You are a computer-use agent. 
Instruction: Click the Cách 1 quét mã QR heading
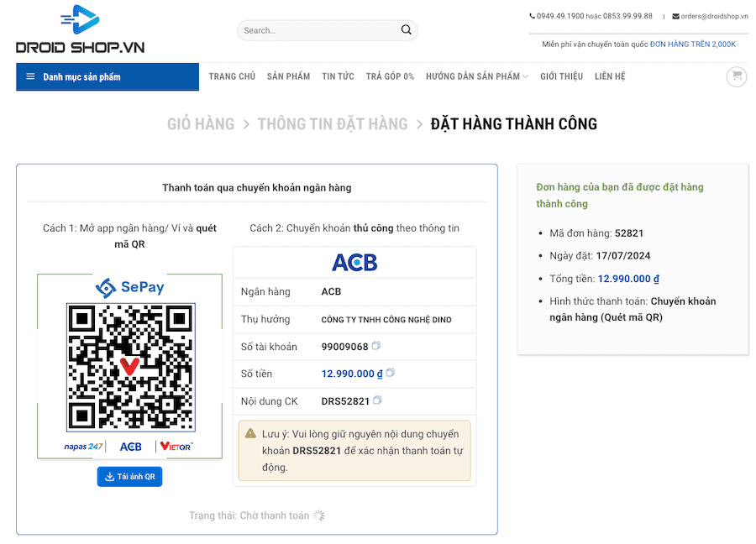point(129,236)
